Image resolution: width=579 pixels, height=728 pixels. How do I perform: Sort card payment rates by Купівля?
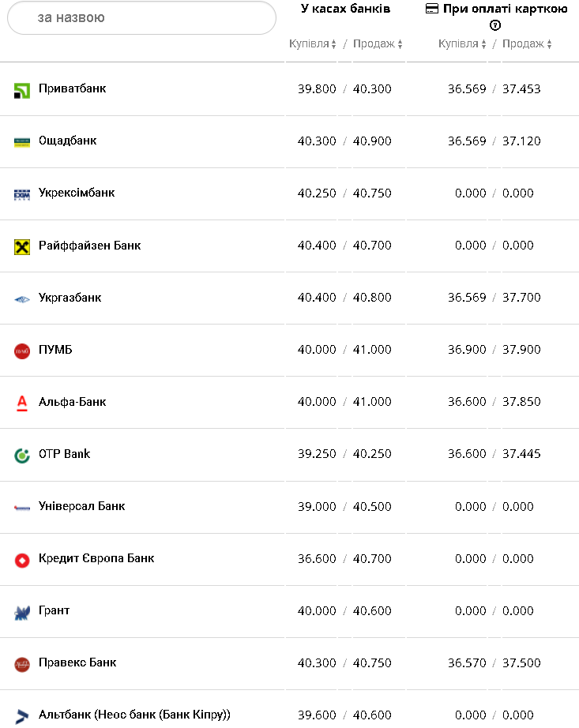coord(462,44)
